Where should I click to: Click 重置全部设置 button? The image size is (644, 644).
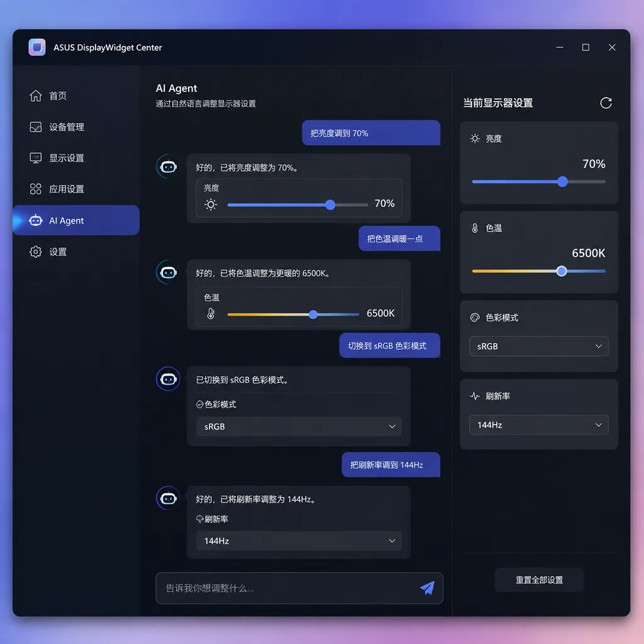coord(539,580)
